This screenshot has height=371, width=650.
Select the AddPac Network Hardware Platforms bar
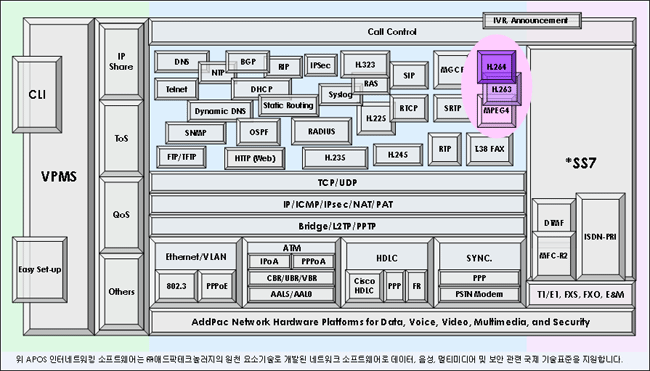[x=391, y=322]
